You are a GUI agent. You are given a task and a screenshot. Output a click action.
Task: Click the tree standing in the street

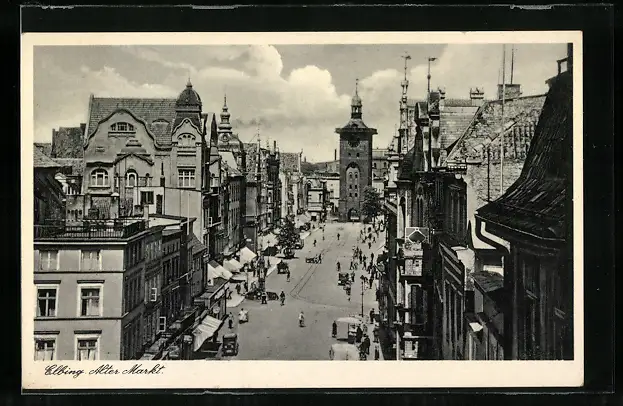pyautogui.click(x=288, y=234)
